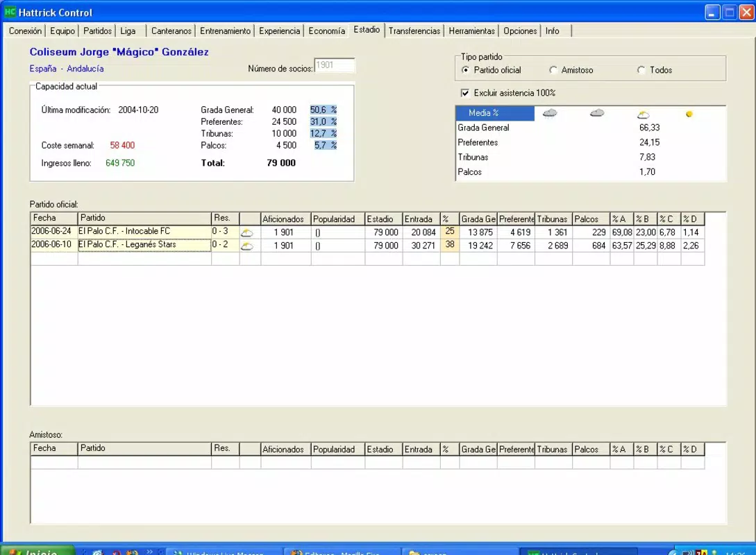Open the Herramientas tab

(x=471, y=31)
